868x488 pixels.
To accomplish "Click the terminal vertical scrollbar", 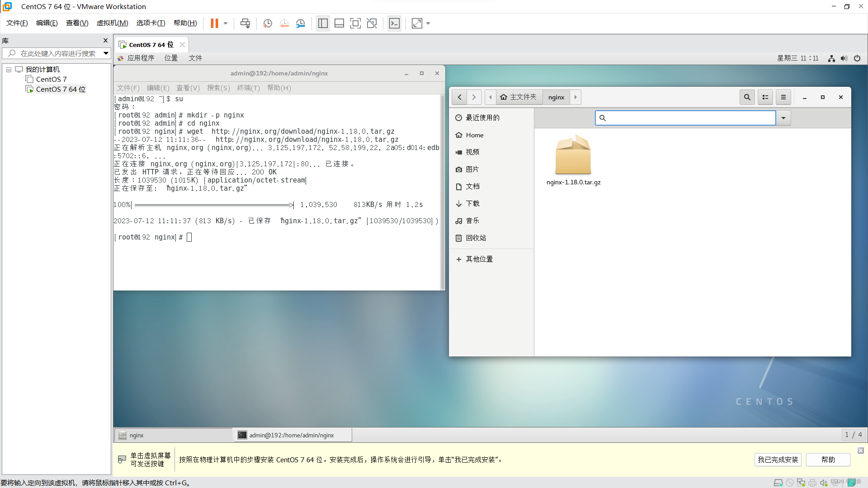I will (x=442, y=192).
